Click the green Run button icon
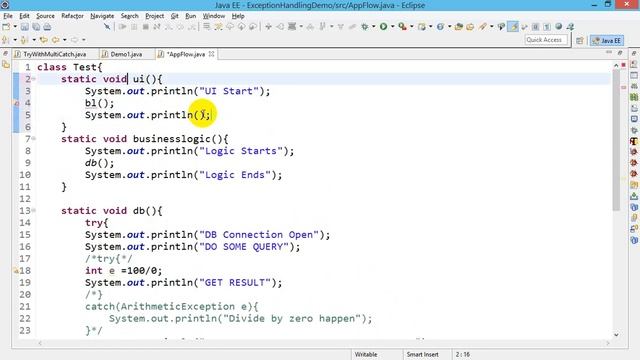640x360 pixels. (383, 27)
